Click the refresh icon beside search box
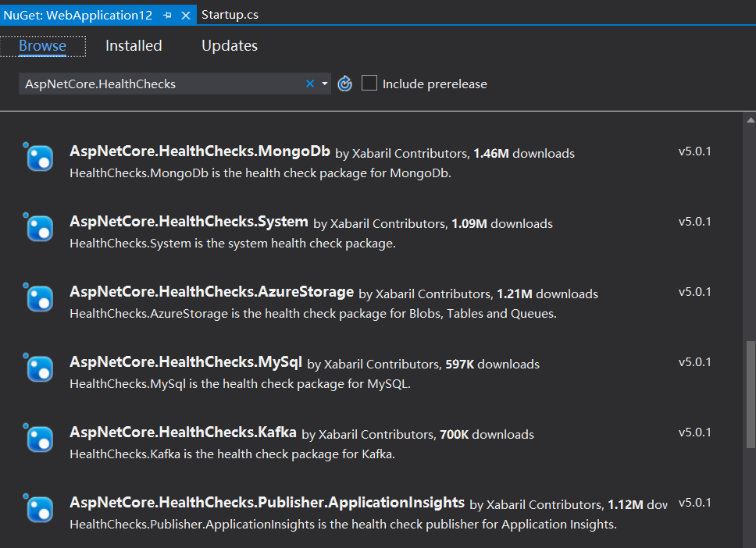 [x=345, y=84]
